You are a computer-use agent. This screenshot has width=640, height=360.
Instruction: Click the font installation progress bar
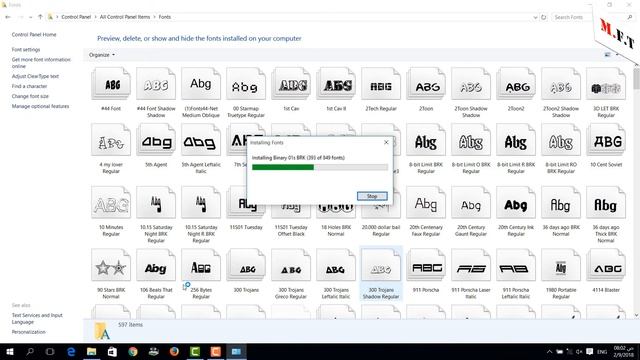320,167
